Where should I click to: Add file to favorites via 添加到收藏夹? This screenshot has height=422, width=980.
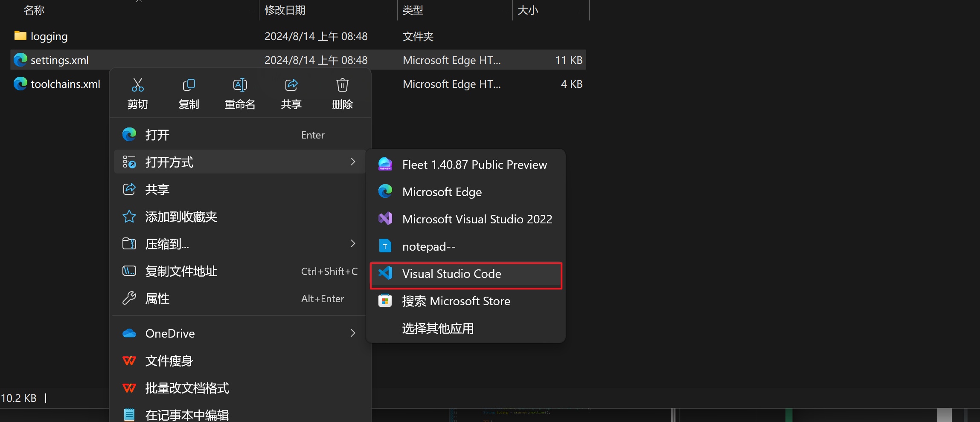tap(181, 217)
